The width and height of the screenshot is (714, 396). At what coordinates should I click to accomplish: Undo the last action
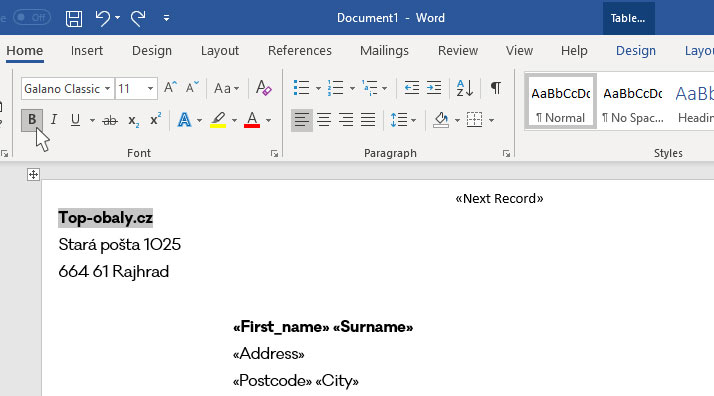(102, 18)
